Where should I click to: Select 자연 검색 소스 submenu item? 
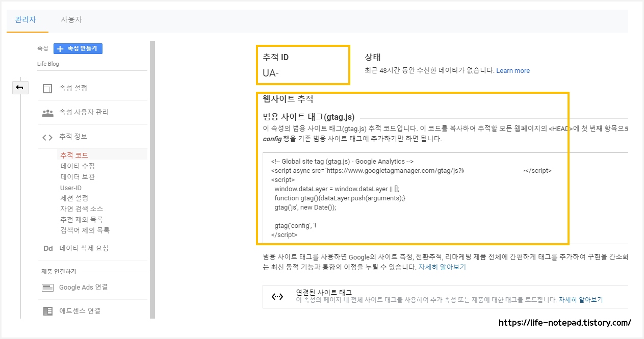click(x=82, y=209)
